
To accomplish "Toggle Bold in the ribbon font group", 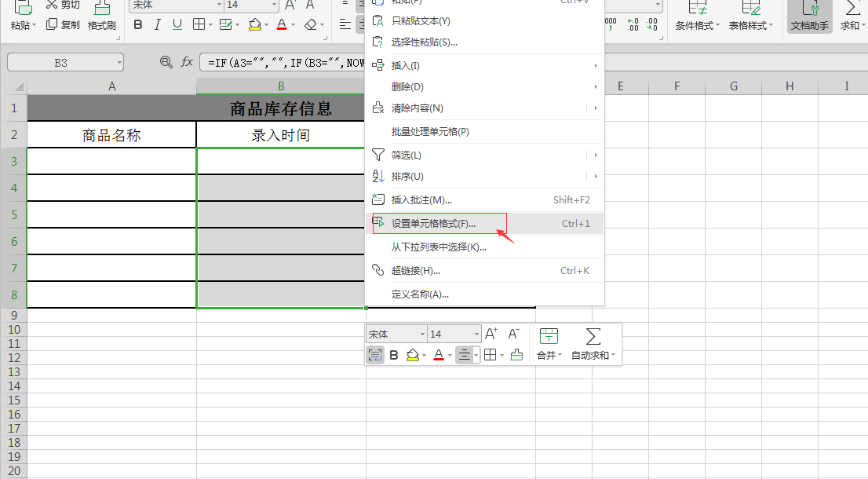I will point(138,25).
